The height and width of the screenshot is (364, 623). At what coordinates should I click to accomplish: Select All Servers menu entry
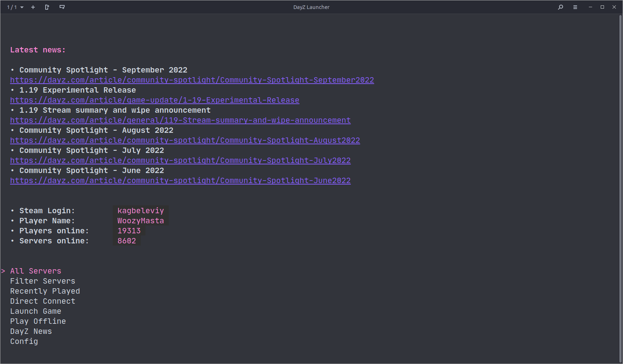[x=36, y=271]
